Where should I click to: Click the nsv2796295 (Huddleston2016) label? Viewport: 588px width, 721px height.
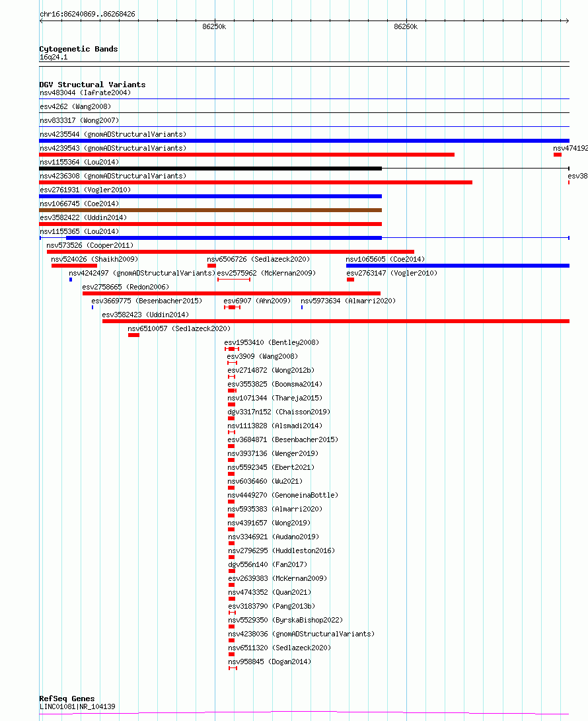point(282,551)
